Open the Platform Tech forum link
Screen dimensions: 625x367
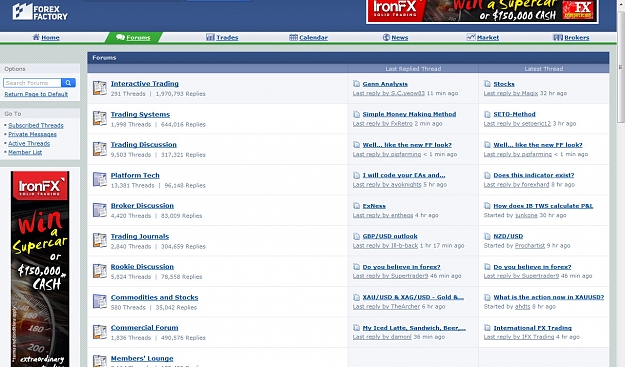coord(135,175)
